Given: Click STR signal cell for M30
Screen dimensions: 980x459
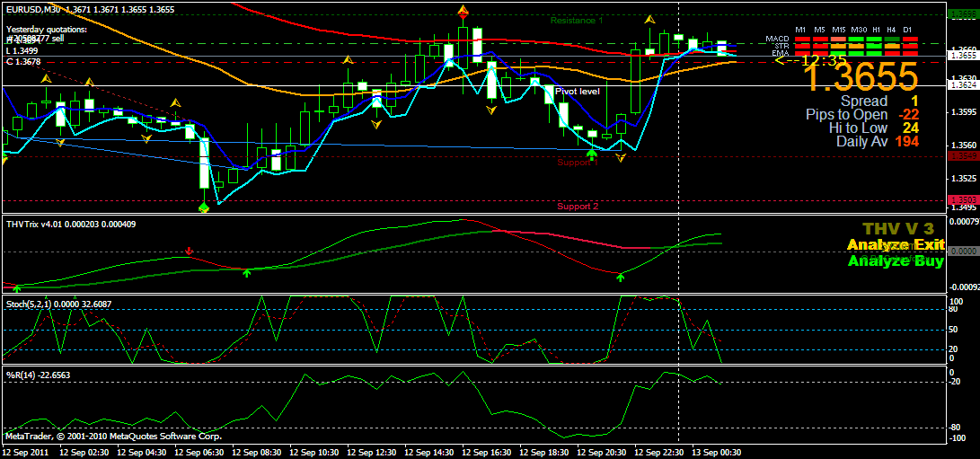Looking at the screenshot, I should click(856, 47).
